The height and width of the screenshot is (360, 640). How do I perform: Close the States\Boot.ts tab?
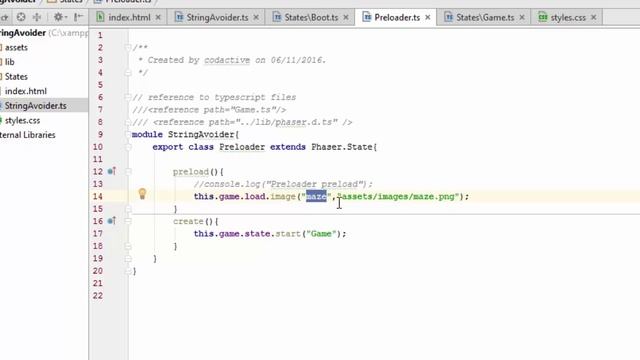coord(346,18)
